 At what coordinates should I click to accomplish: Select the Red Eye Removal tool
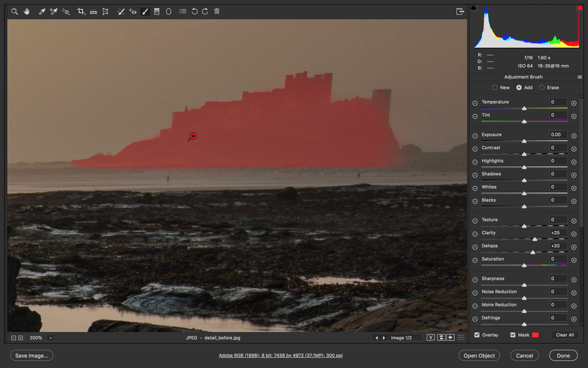pos(132,11)
